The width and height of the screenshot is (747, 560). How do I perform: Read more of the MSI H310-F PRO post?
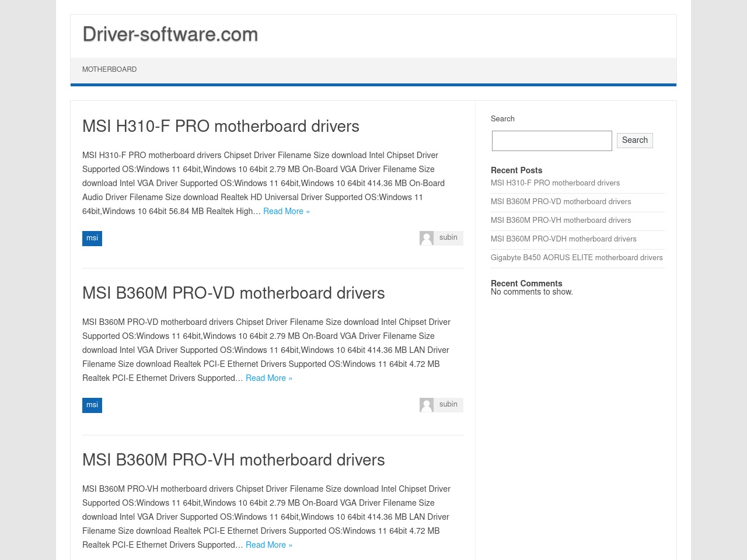point(287,211)
